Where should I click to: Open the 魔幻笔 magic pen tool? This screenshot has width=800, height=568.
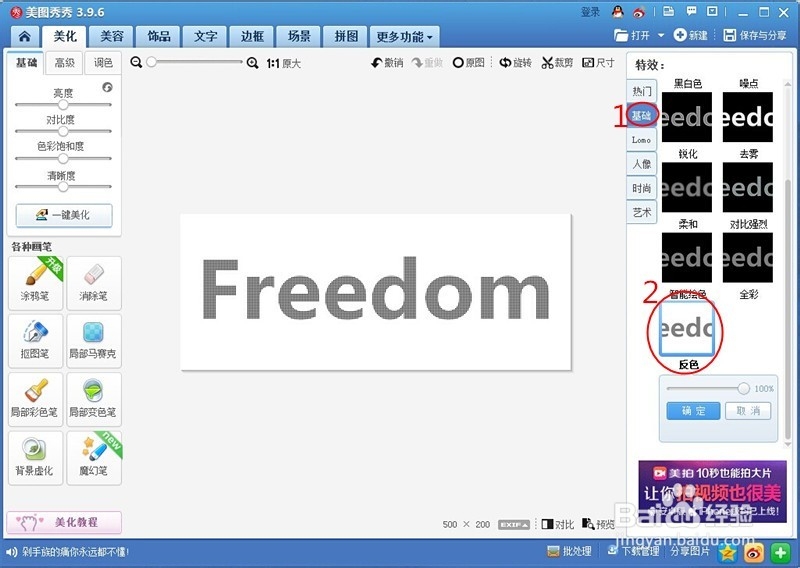coord(94,458)
